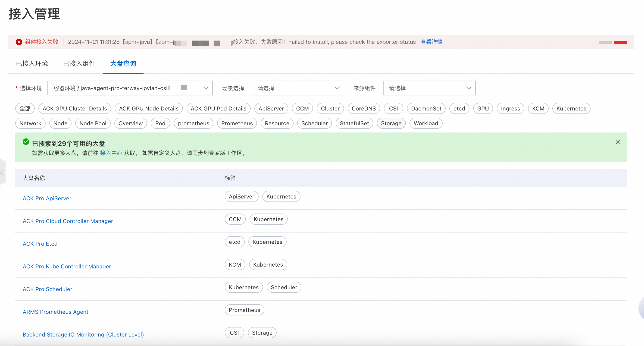Click etcd label in ACK Pro Etcd row
Viewport: 644px width, 346px height.
[x=234, y=242]
